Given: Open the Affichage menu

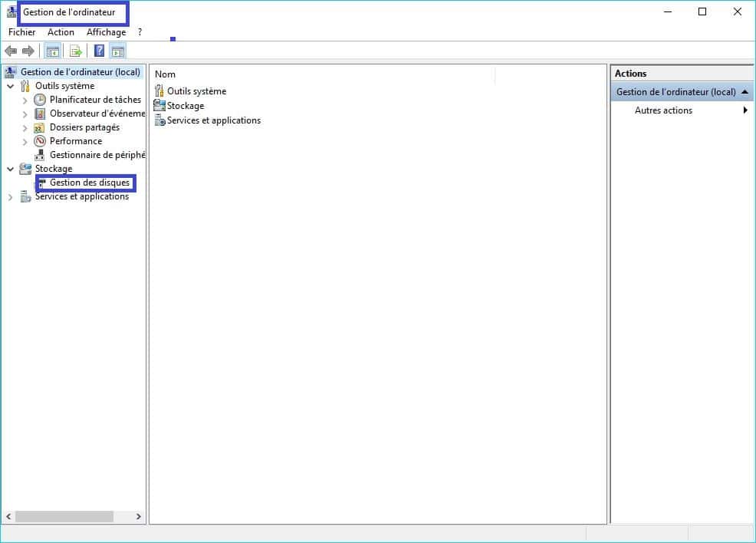Looking at the screenshot, I should pyautogui.click(x=106, y=32).
